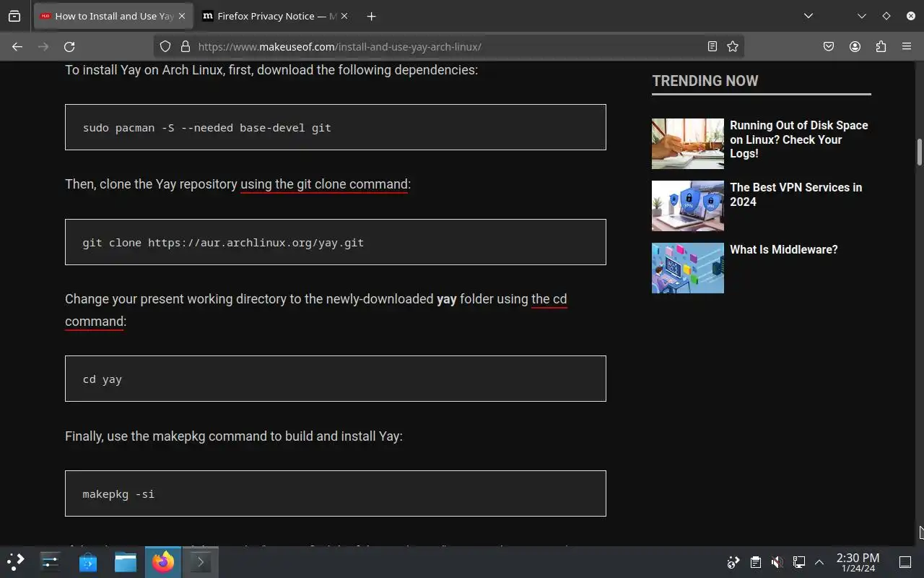
Task: Open 'using the git clone command' link
Action: [x=324, y=184]
